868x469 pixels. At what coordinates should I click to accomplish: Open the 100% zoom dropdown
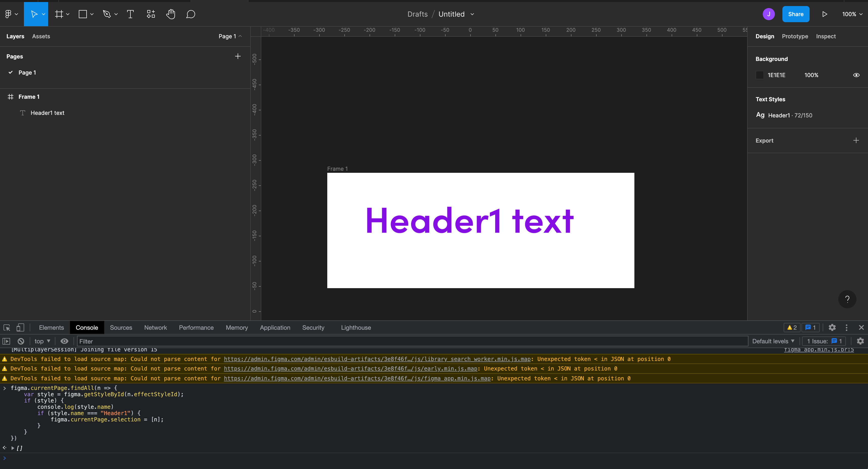tap(852, 14)
